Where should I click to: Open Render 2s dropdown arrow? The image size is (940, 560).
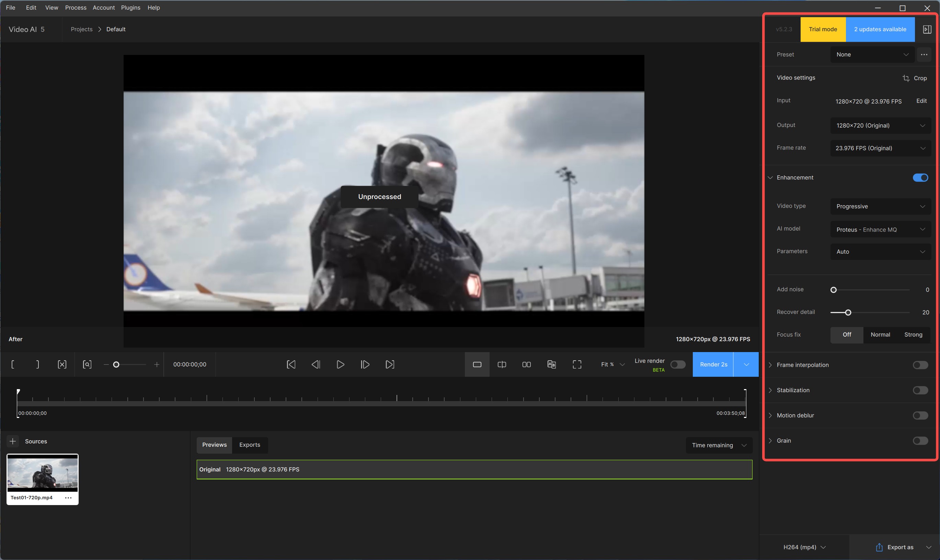click(746, 364)
